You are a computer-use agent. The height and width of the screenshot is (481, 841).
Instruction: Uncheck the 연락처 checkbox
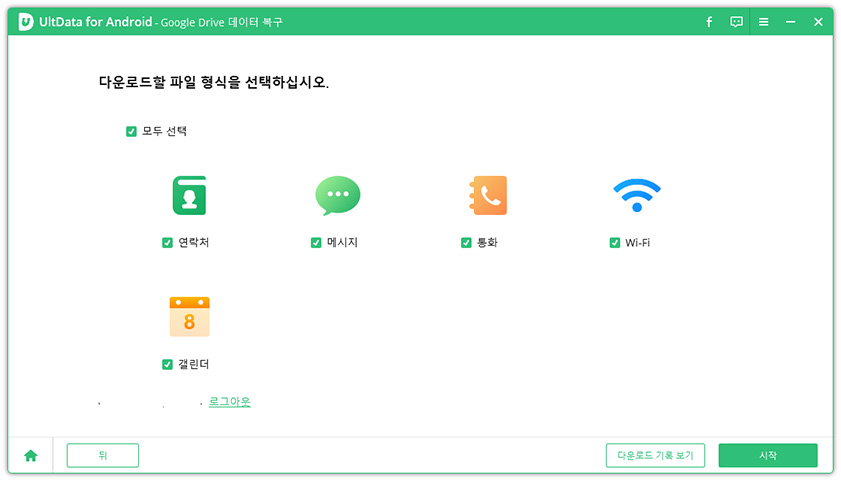[168, 243]
